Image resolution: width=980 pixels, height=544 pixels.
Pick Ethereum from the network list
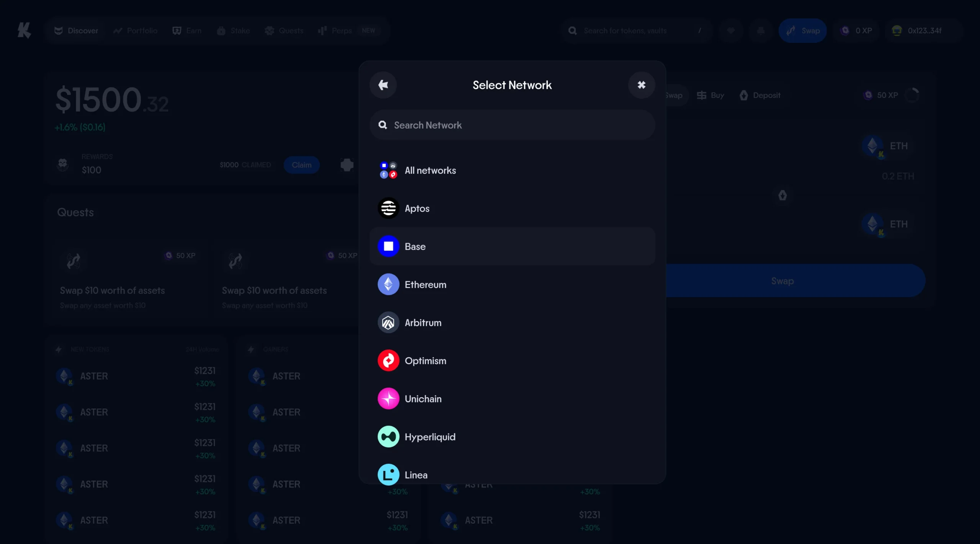point(512,285)
